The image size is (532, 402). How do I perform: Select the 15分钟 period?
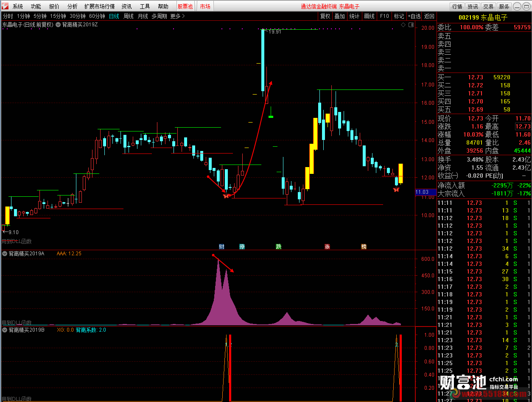58,16
